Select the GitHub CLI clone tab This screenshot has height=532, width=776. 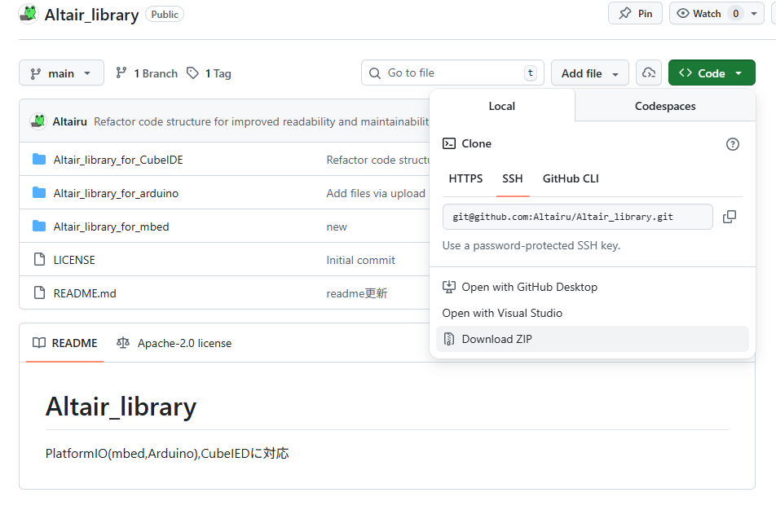571,178
